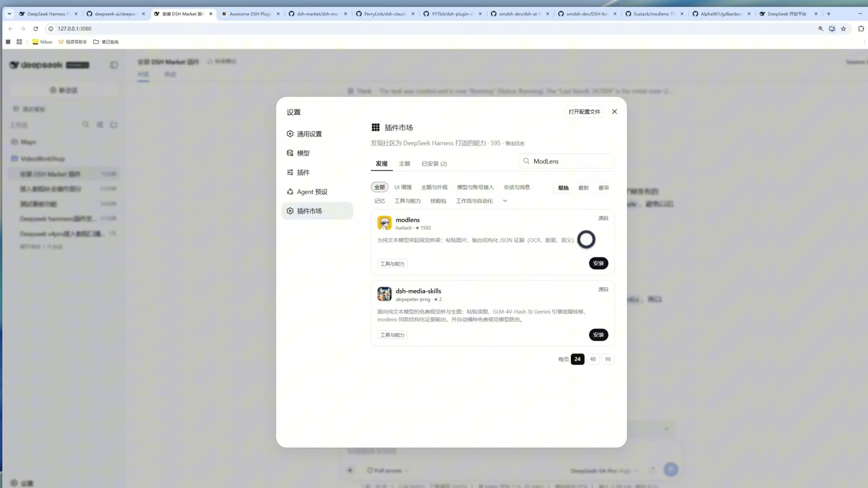This screenshot has width=868, height=488.
Task: Filter plugins by UI 增强
Action: [x=403, y=187]
